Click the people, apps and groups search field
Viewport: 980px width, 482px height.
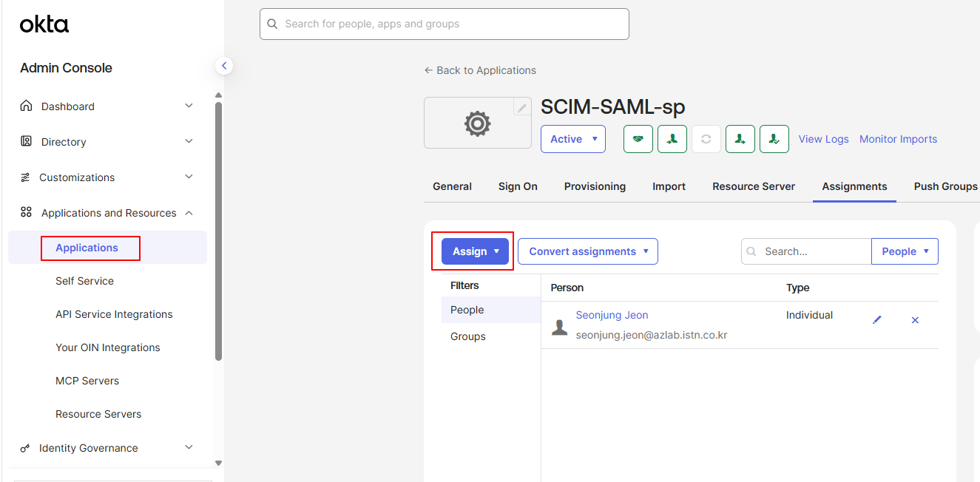coord(445,24)
